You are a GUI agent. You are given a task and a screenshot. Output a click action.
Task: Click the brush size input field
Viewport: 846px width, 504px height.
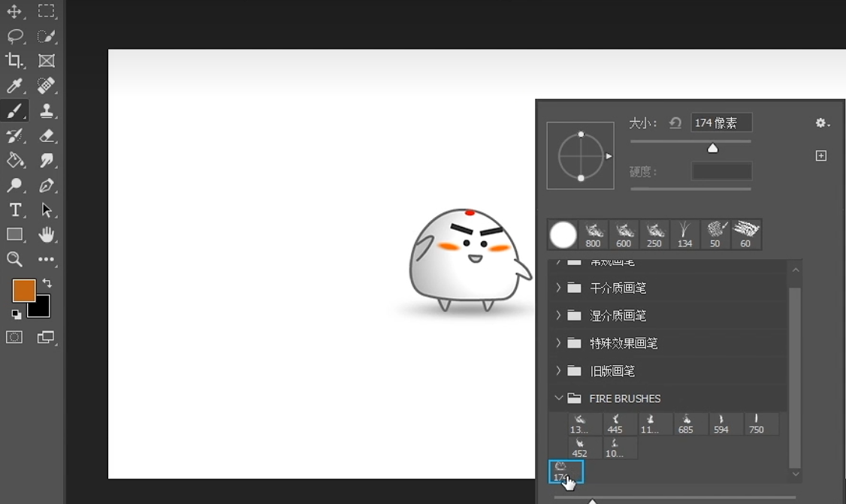pyautogui.click(x=721, y=123)
